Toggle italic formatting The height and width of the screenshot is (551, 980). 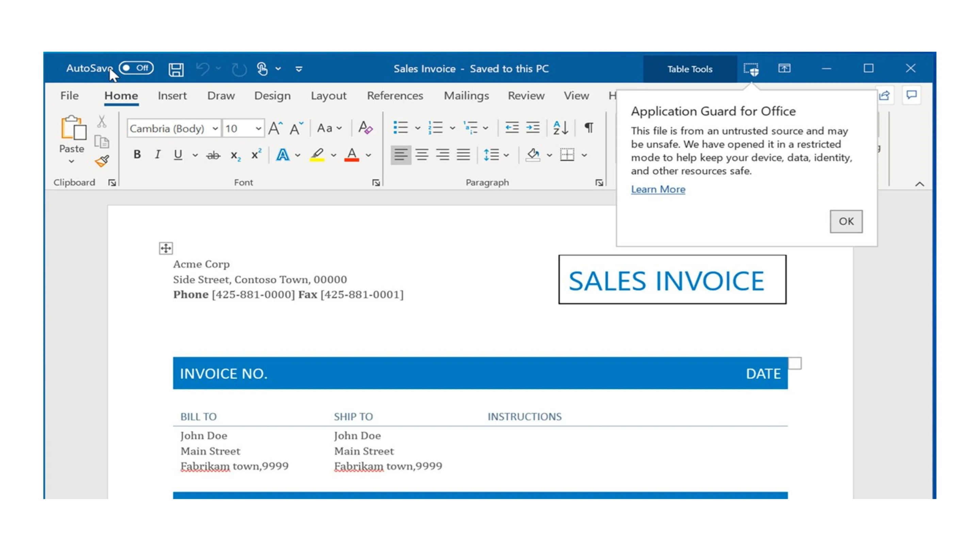click(x=158, y=154)
